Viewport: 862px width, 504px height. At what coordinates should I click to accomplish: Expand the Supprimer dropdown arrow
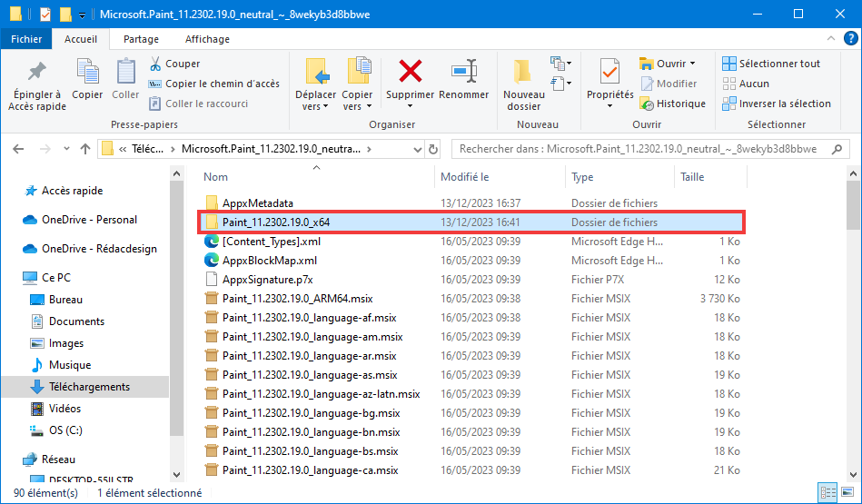pyautogui.click(x=411, y=106)
